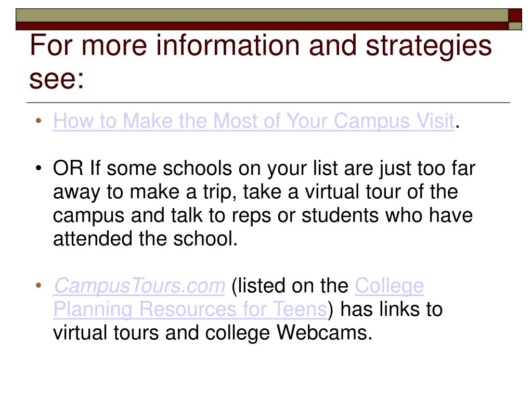Click the words attended the school
Image resolution: width=532 pixels, height=399 pixels.
coord(145,239)
